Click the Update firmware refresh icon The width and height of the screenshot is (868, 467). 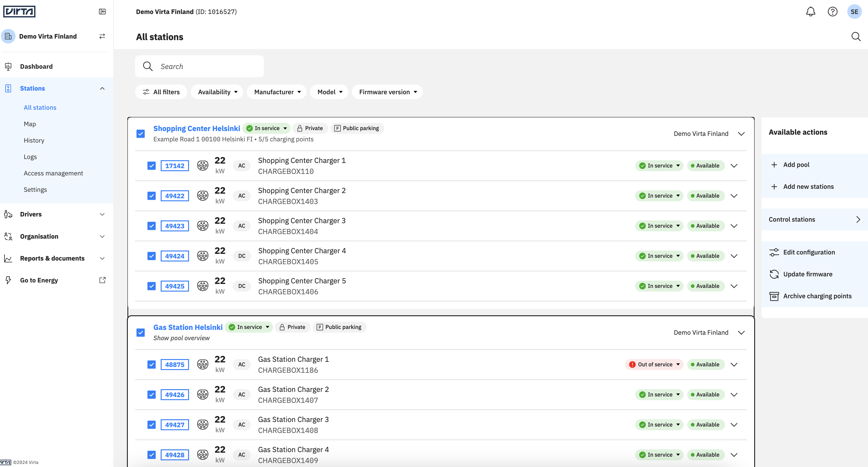pos(774,274)
